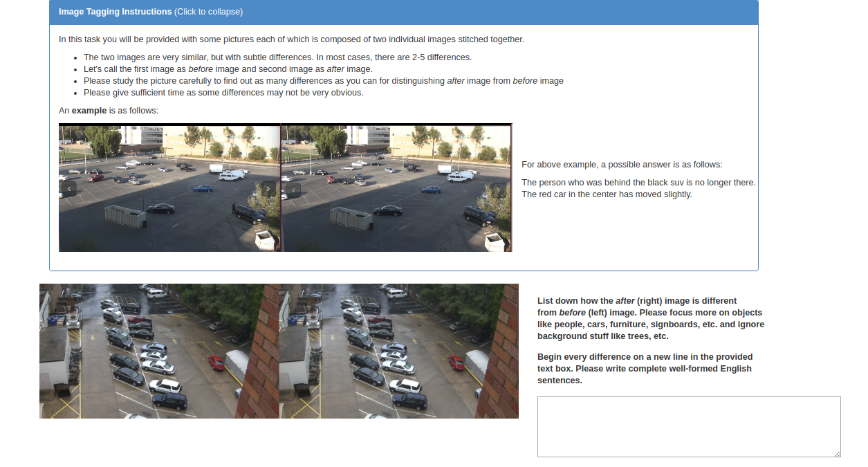Click the 'Begin every difference' instruction paragraph
The image size is (868, 467).
point(645,369)
